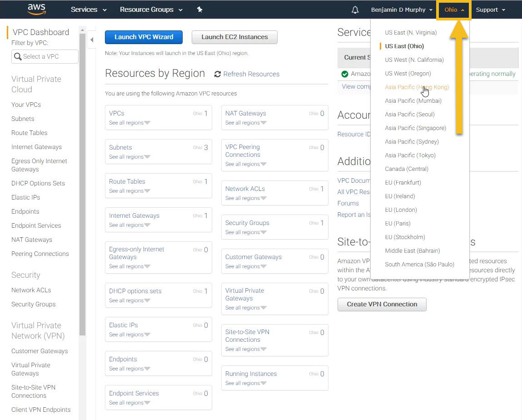Screen dimensions: 522x420
Task: Open the Services dropdown menu
Action: coord(89,10)
